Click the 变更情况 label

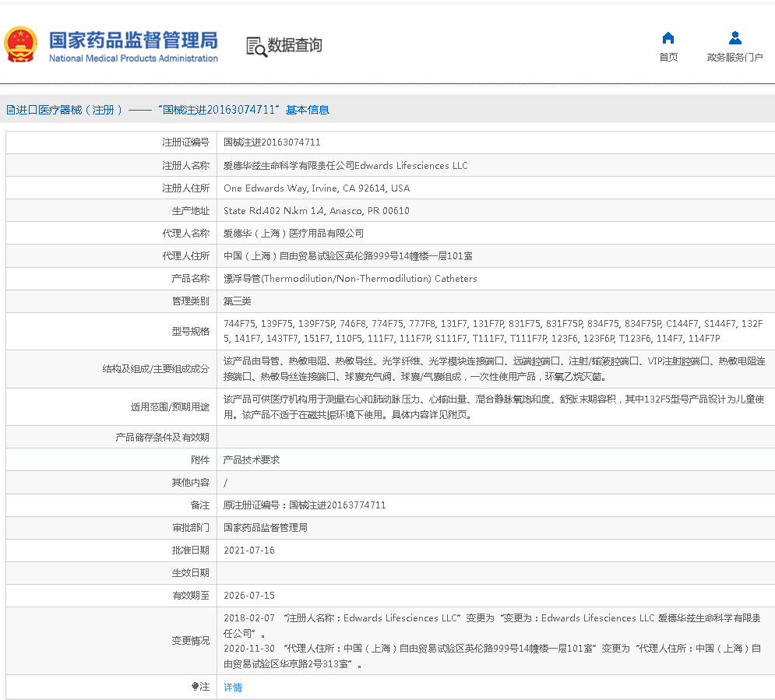click(191, 642)
